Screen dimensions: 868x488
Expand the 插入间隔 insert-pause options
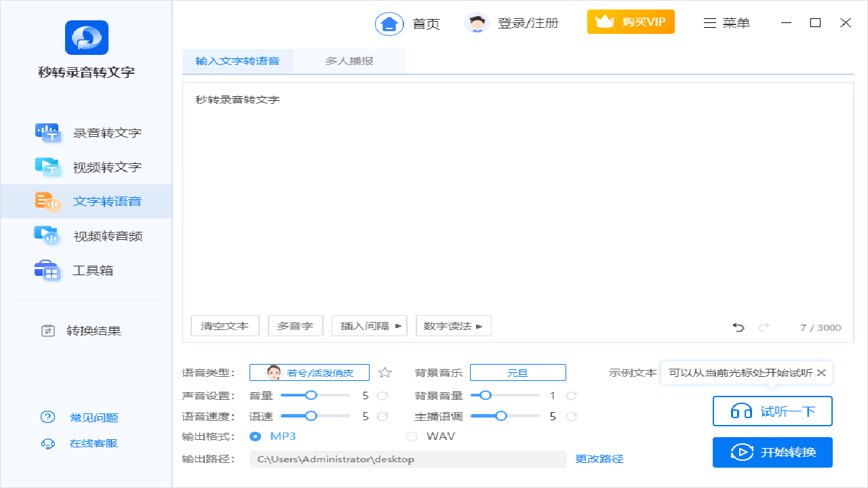[369, 325]
